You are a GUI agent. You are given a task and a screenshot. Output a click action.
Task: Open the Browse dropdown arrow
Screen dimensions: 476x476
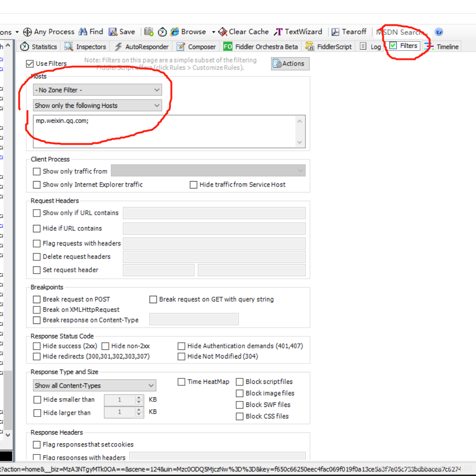(x=214, y=32)
